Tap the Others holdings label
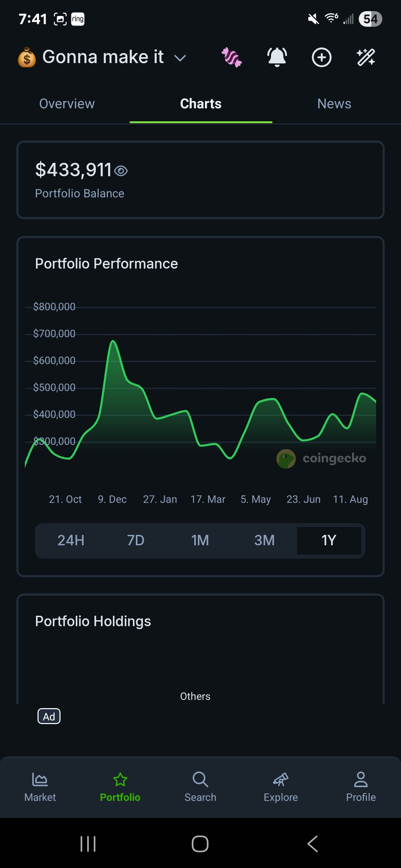401x868 pixels. click(x=195, y=696)
